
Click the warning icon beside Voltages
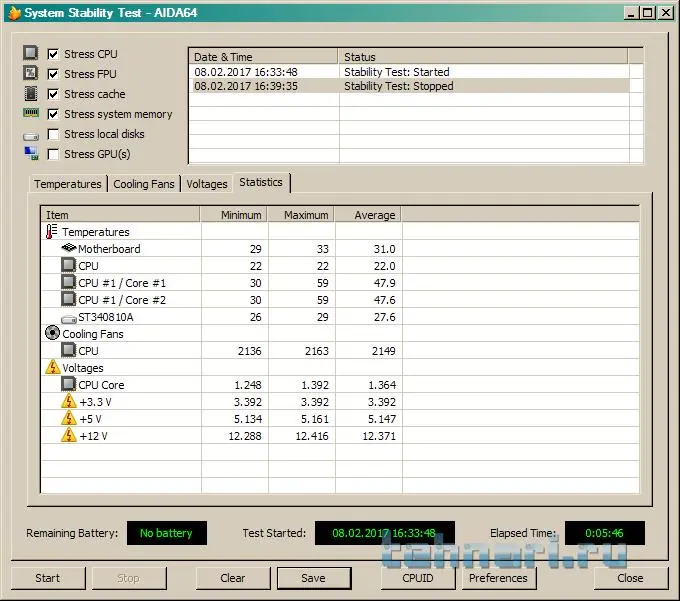(x=52, y=367)
